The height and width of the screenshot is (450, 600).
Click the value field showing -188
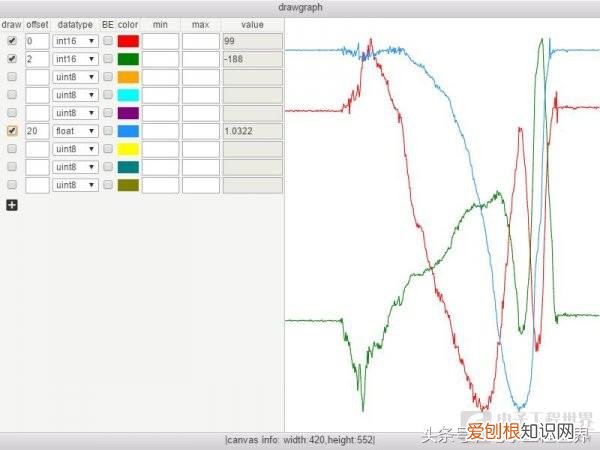click(x=253, y=59)
